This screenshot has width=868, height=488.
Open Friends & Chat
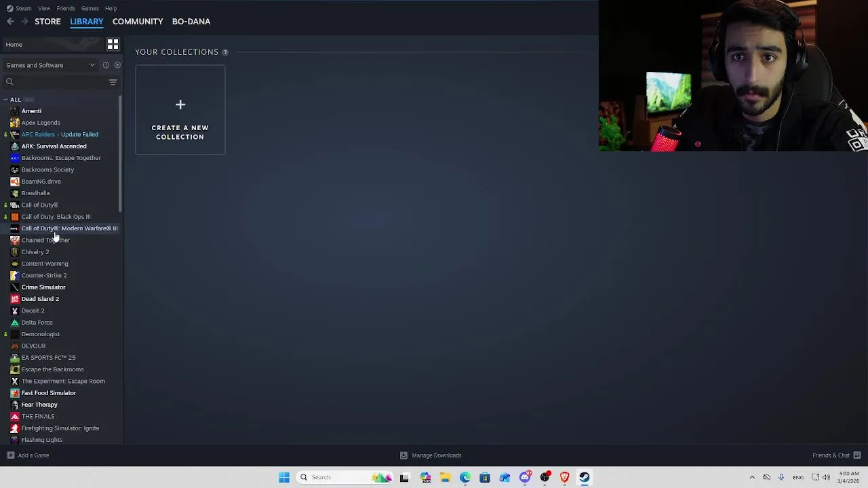837,455
